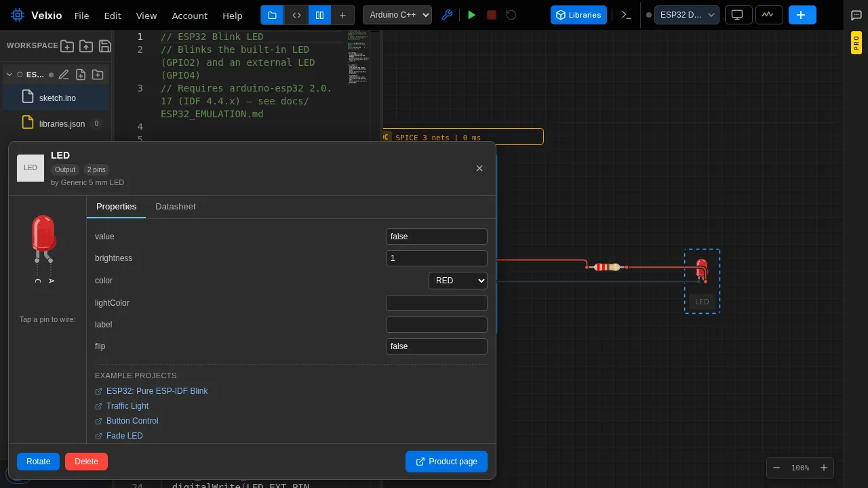Screen dimensions: 868x488
Task: Click the Libraries button
Action: 578,15
